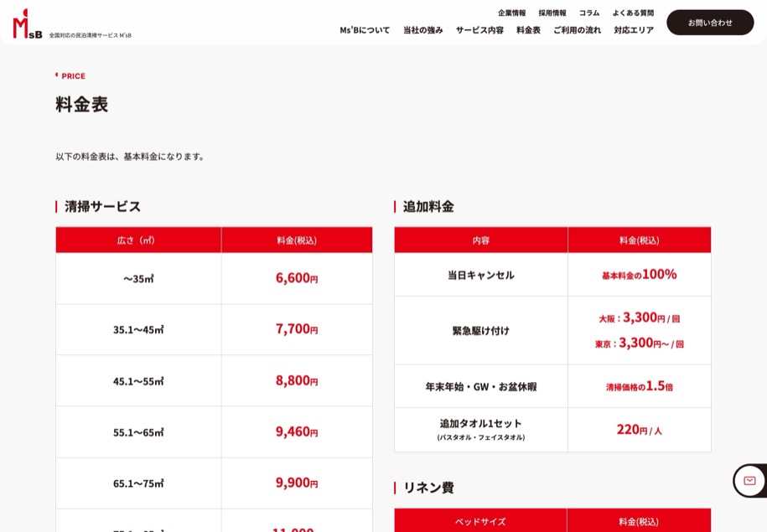Go to 対応エリア menu item

[x=634, y=30]
